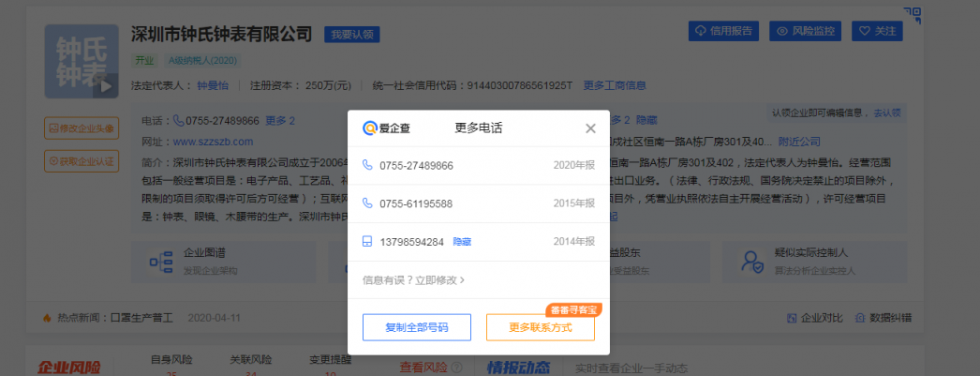Click flame icon beside 热点新闻
980x376 pixels.
[47, 318]
